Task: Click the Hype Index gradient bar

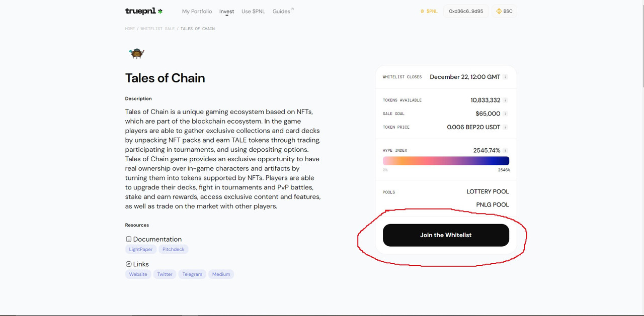Action: click(446, 161)
